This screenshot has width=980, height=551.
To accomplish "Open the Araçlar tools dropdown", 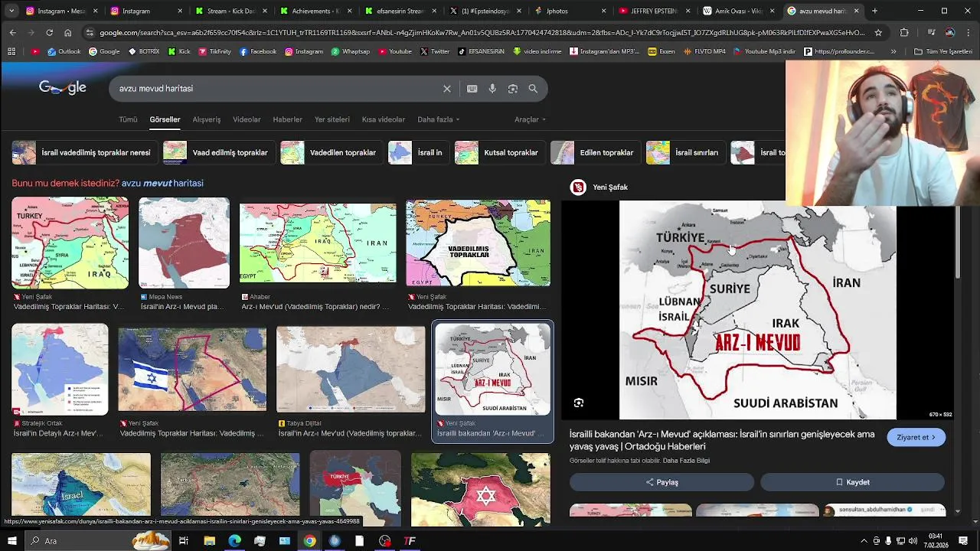I will pos(530,119).
